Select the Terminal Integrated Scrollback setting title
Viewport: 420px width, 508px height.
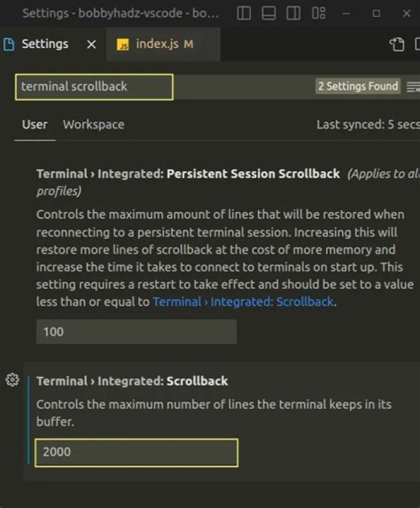132,381
